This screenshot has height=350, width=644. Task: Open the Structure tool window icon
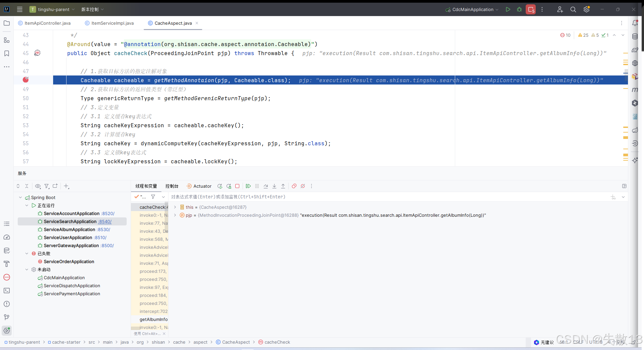point(7,40)
